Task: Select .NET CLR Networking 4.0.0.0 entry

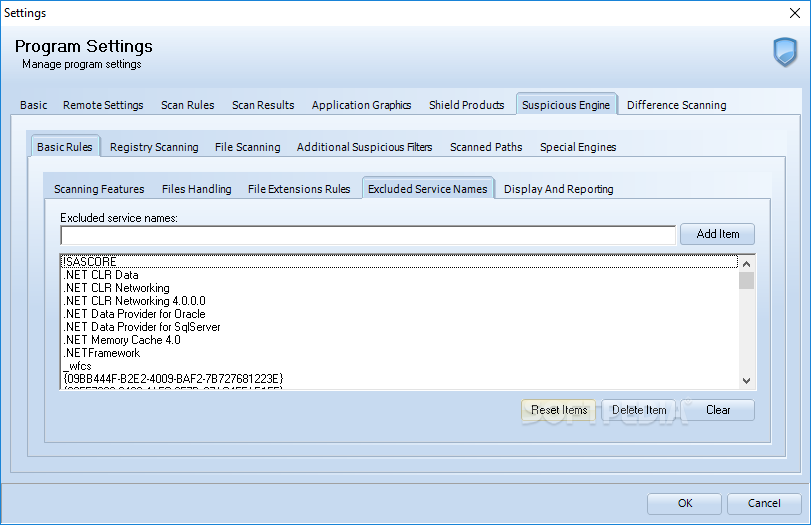Action: click(400, 301)
